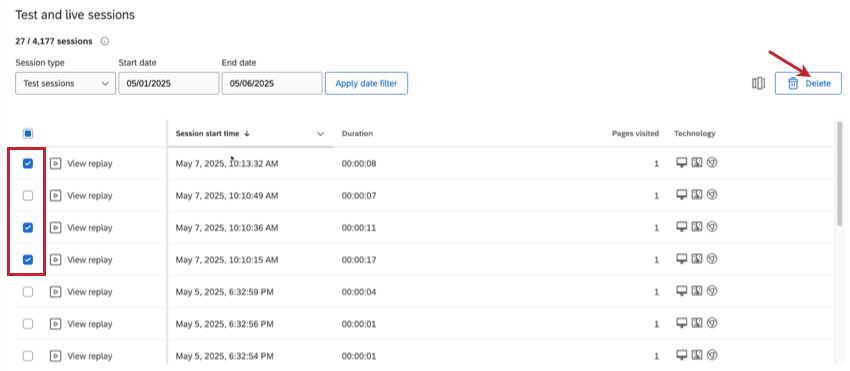Select the 00:00:11 duration cell
The height and width of the screenshot is (371, 850).
[359, 228]
